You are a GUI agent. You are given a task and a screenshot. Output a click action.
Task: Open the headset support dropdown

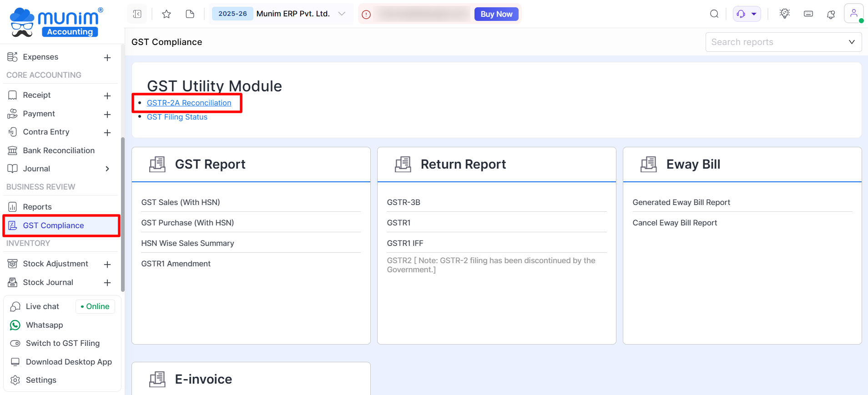(x=747, y=14)
